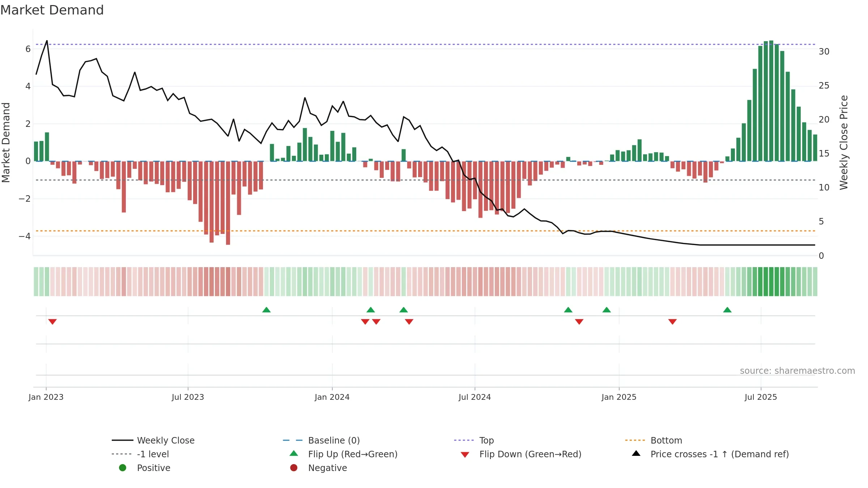This screenshot has height=488, width=868.
Task: Click the Jul 2024 x-axis label
Action: (475, 397)
